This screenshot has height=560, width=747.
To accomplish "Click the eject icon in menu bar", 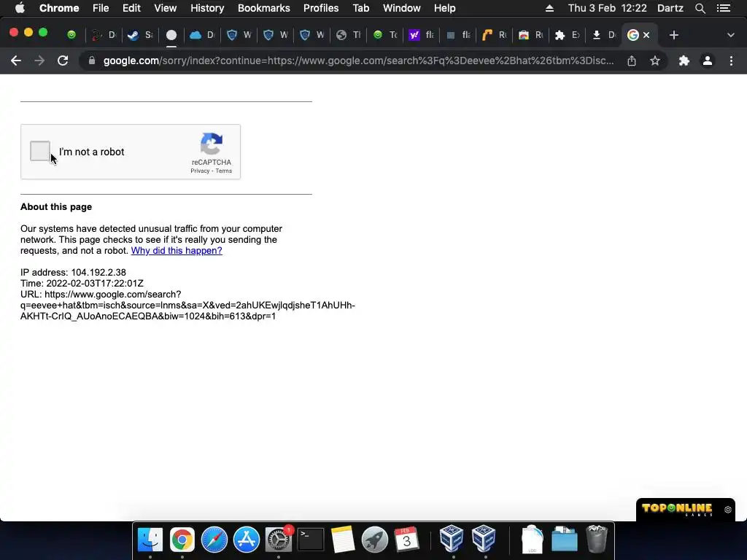I will [x=549, y=8].
